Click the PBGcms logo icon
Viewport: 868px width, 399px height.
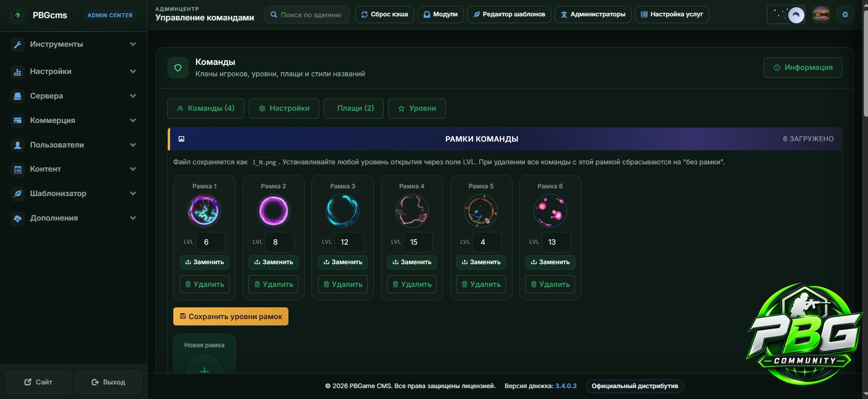click(x=18, y=15)
